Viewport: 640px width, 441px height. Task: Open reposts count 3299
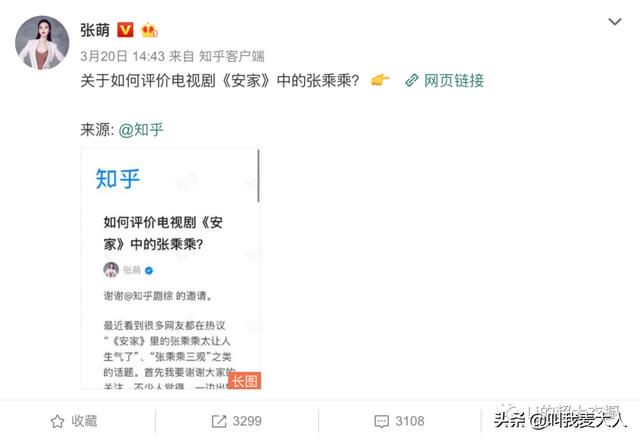click(247, 421)
